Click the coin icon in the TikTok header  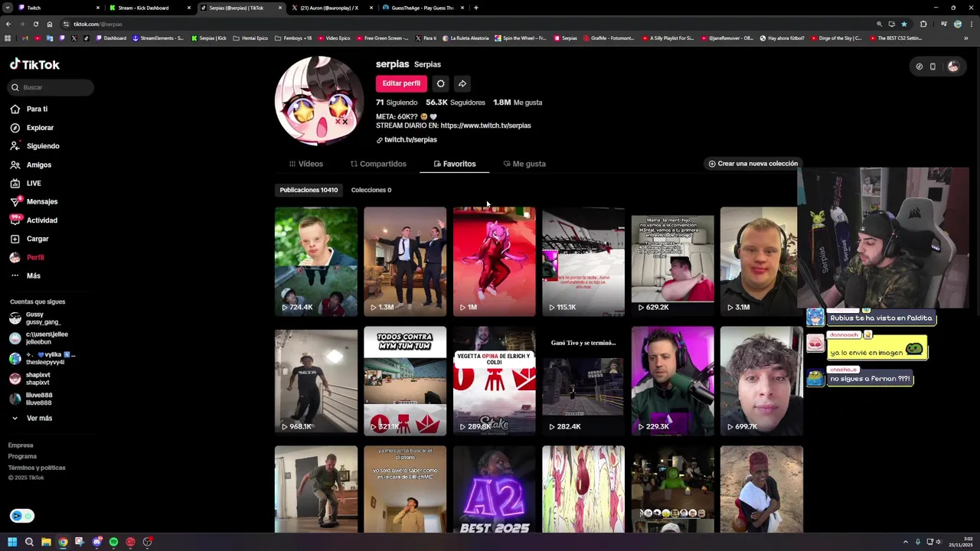tap(919, 67)
